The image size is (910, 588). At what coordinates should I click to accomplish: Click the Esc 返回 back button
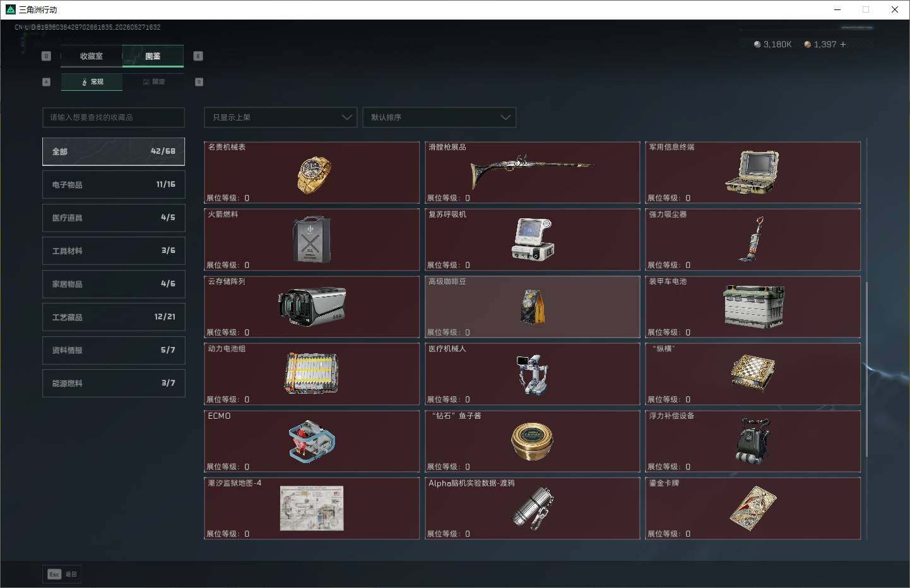point(62,574)
